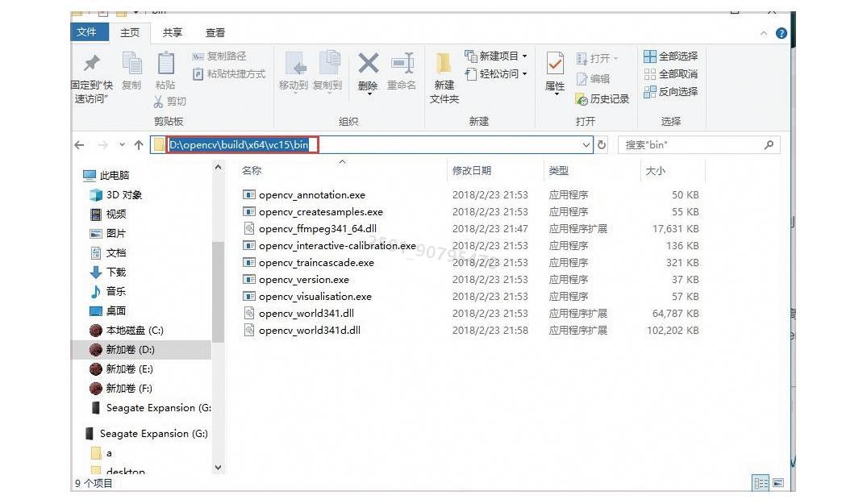Viewport: 867px width, 504px height.
Task: Click the Forward navigation arrow
Action: [102, 145]
